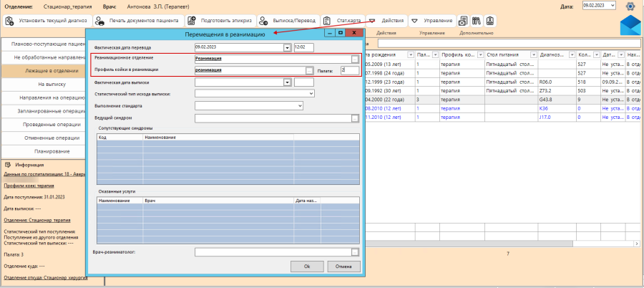Image resolution: width=644 pixels, height=288 pixels.
Task: Click Данные по госпитализации link in Информация
Action: [44, 174]
